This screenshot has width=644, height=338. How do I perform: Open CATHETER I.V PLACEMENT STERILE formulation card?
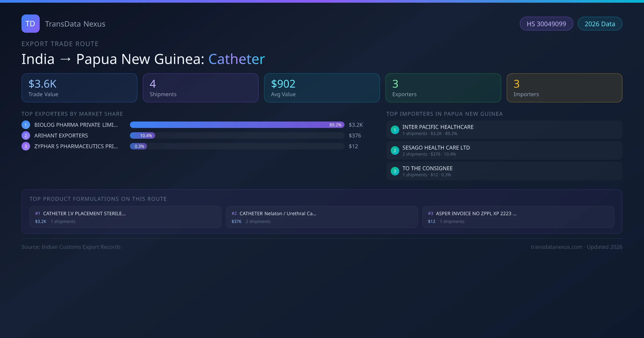pos(125,217)
